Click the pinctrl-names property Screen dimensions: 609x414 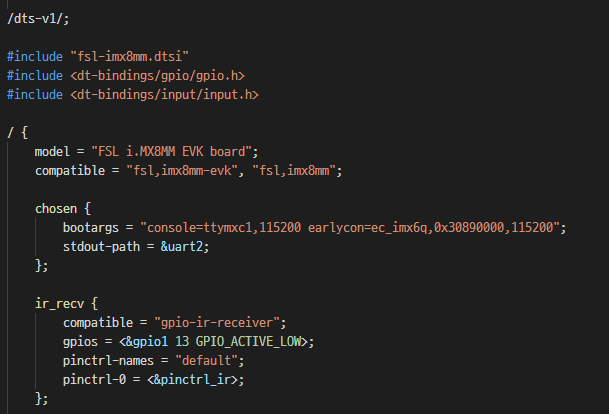click(112, 361)
